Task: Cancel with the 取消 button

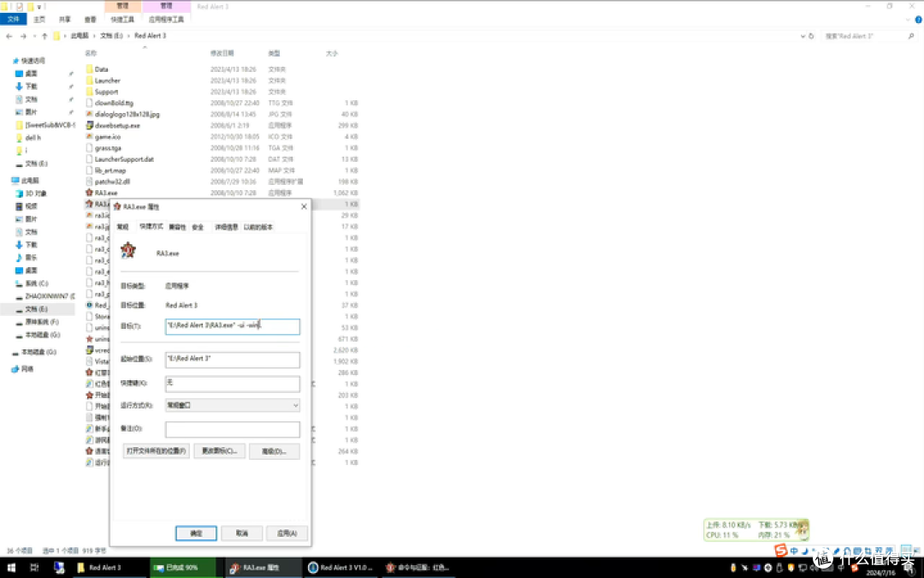Action: 241,533
